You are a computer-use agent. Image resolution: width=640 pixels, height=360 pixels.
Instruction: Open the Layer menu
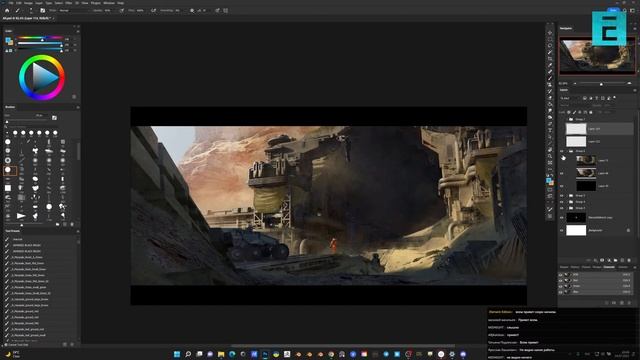(39, 3)
